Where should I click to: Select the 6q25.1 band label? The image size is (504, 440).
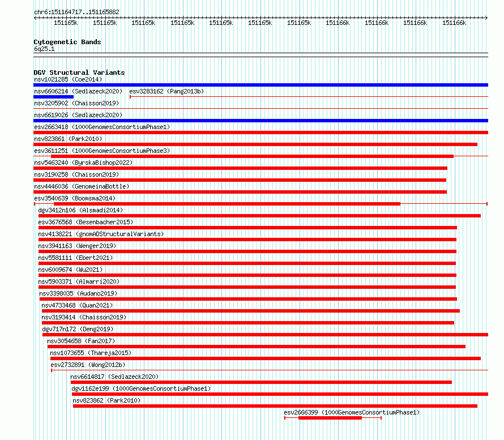[x=44, y=49]
